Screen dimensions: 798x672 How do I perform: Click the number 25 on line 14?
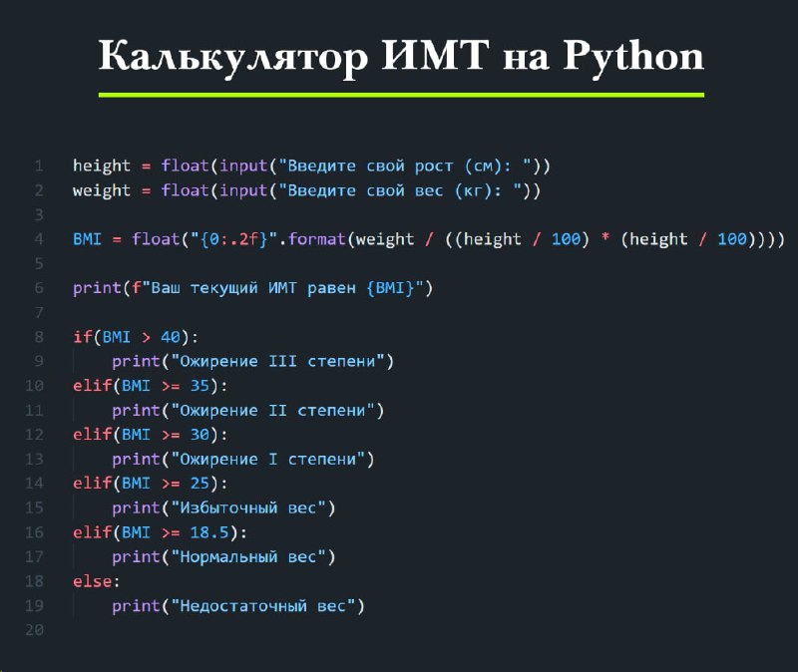click(199, 484)
